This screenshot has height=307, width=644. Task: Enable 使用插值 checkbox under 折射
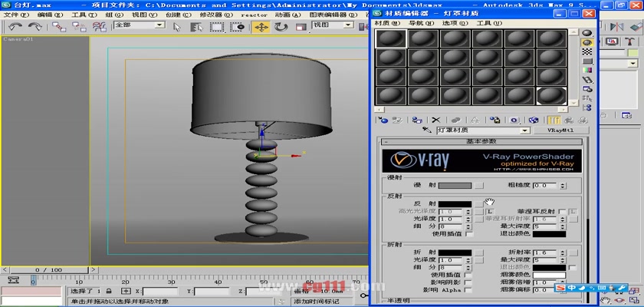tap(468, 275)
